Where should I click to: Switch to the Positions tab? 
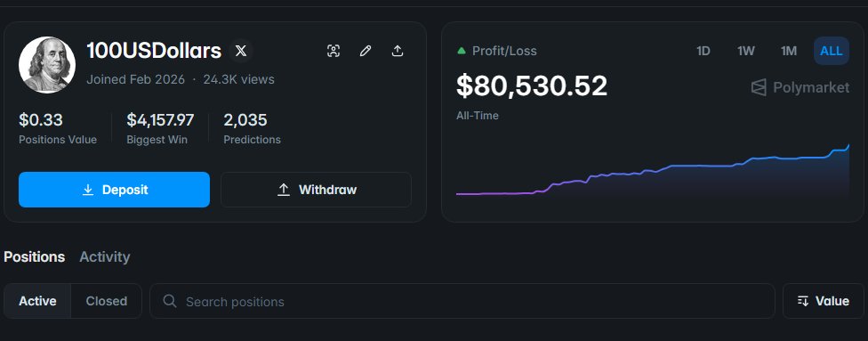click(x=35, y=256)
